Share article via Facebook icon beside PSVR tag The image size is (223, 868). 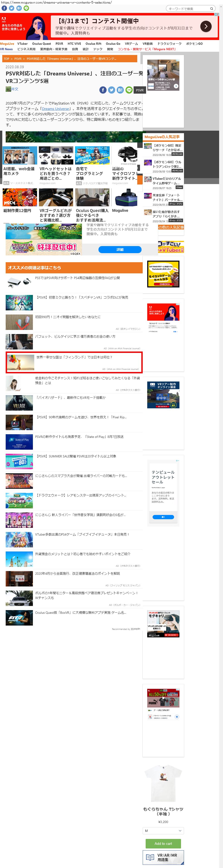[103, 90]
